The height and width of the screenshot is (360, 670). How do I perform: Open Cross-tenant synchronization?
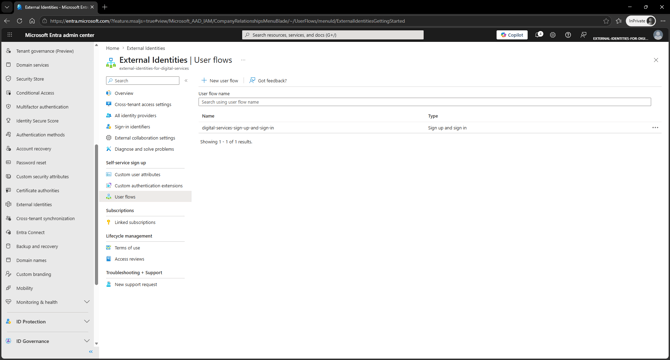[x=45, y=219]
